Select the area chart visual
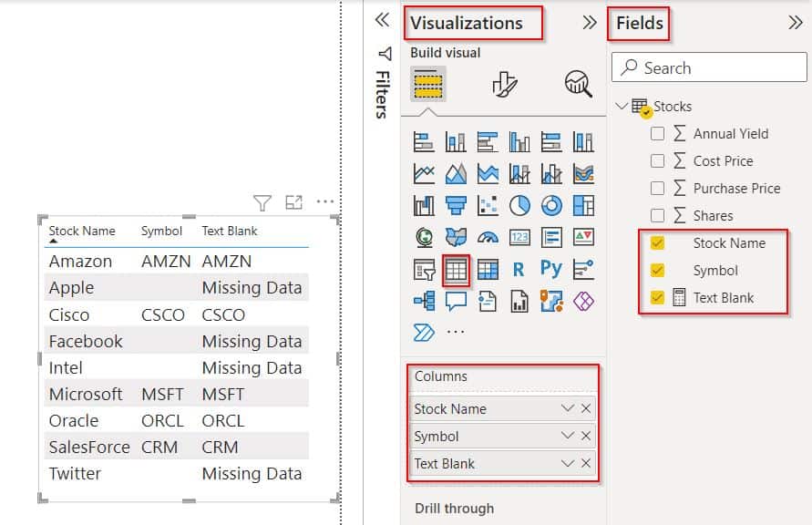Image resolution: width=812 pixels, height=525 pixels. [456, 173]
